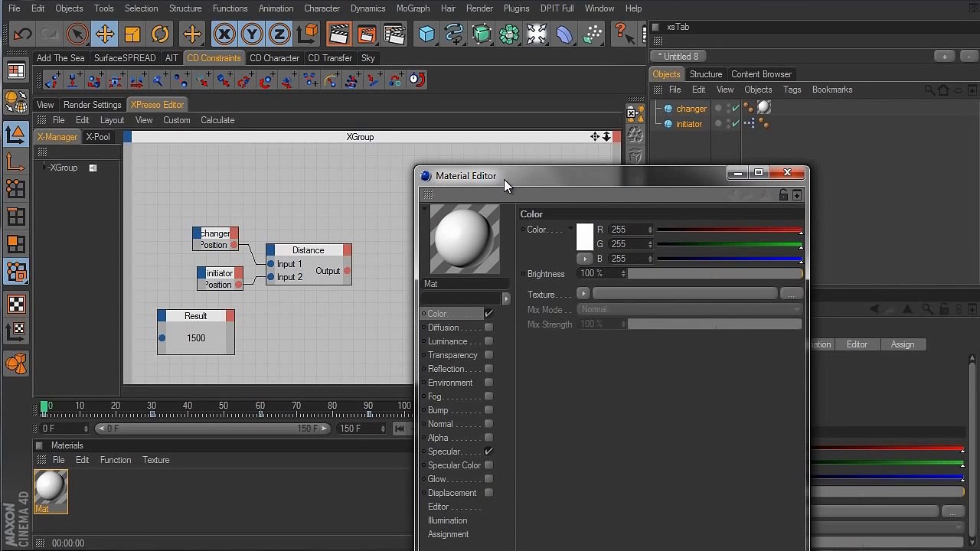This screenshot has height=551, width=980.
Task: Open the Mix Mode Normal dropdown
Action: [691, 309]
